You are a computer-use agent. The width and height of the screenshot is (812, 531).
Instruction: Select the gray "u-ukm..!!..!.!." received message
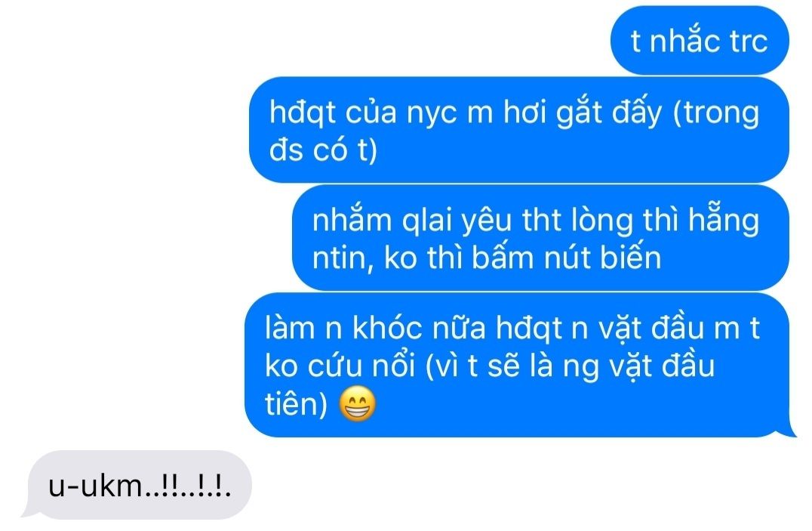point(139,485)
